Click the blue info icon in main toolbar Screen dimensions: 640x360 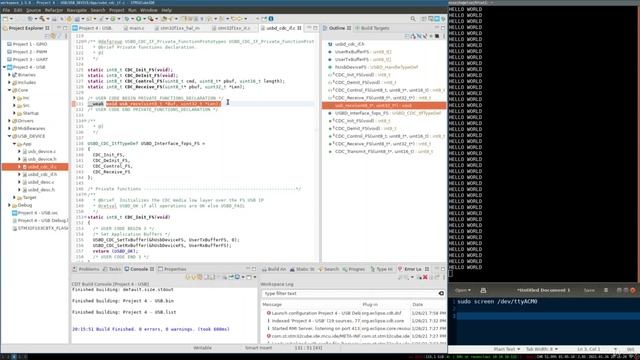click(x=271, y=19)
